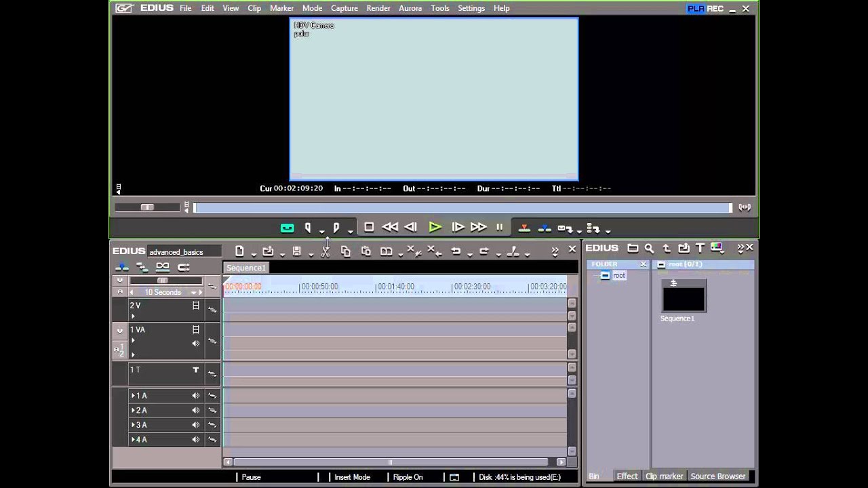Click the magnifier Search icon in the Bin
This screenshot has height=488, width=868.
[x=650, y=248]
